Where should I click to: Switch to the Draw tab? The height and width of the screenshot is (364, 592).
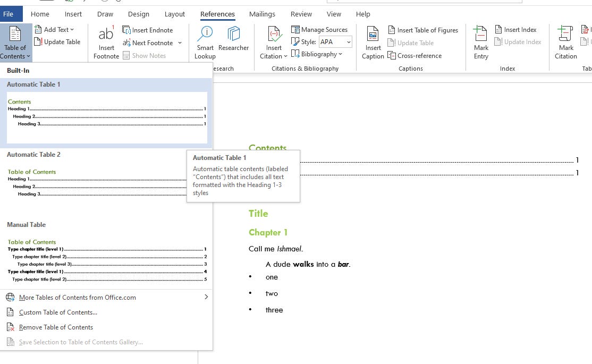coord(105,14)
